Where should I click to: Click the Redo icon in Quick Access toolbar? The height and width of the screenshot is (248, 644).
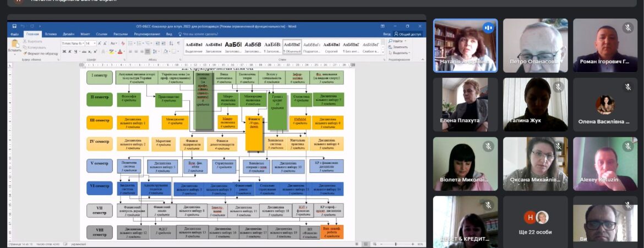click(x=32, y=26)
